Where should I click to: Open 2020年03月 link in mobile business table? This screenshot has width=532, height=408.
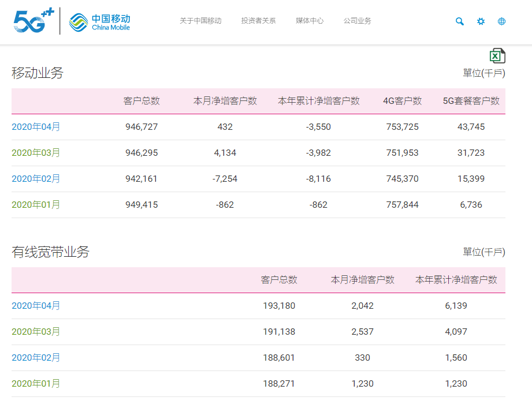click(36, 153)
